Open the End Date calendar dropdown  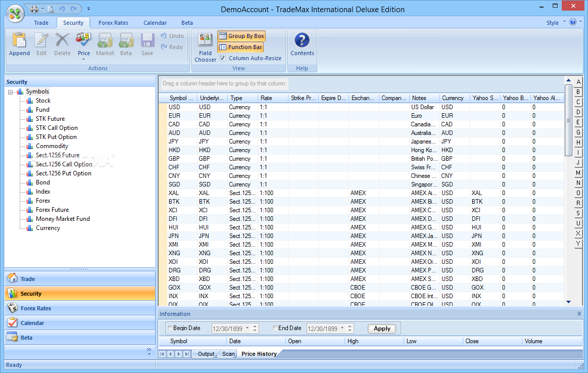(342, 328)
